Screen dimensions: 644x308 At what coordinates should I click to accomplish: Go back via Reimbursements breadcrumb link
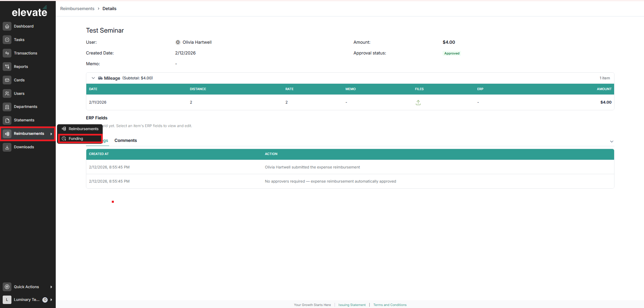click(x=77, y=9)
